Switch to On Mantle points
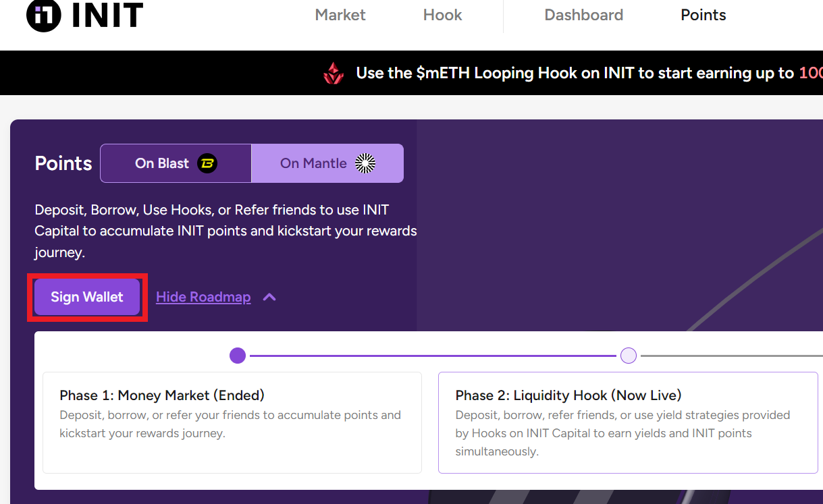This screenshot has width=823, height=504. (x=327, y=163)
